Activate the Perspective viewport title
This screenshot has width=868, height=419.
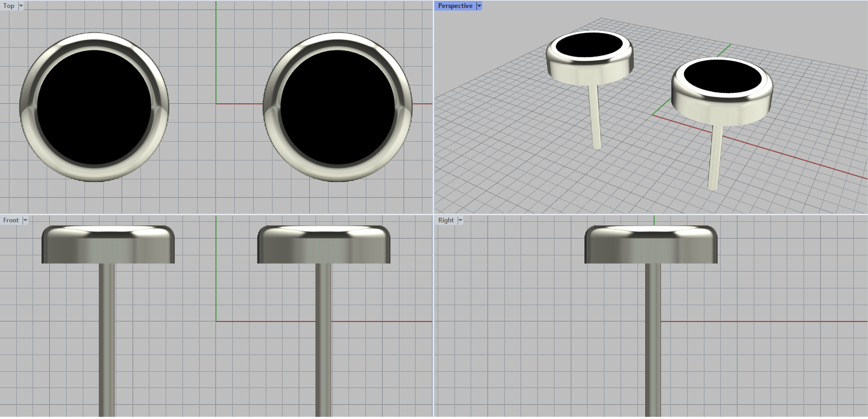pos(455,6)
